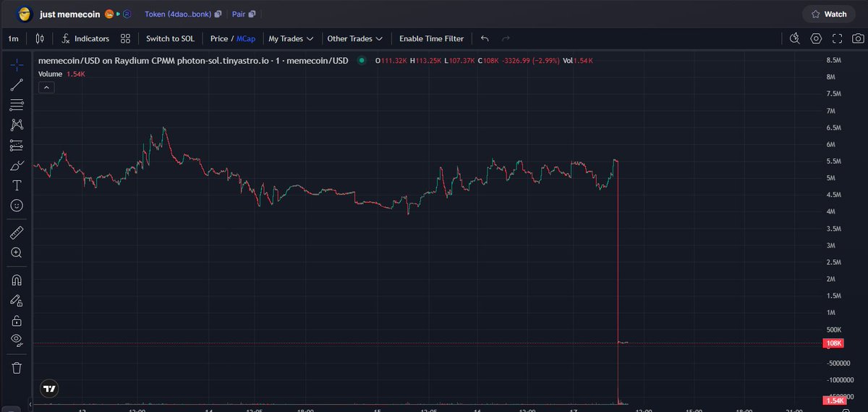Undo the last chart action
868x412 pixels.
[485, 38]
